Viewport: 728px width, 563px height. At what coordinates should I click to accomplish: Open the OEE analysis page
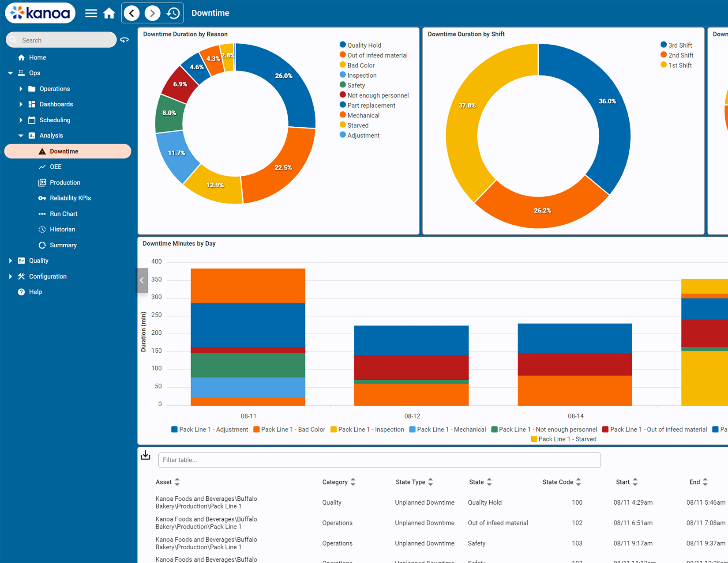56,167
